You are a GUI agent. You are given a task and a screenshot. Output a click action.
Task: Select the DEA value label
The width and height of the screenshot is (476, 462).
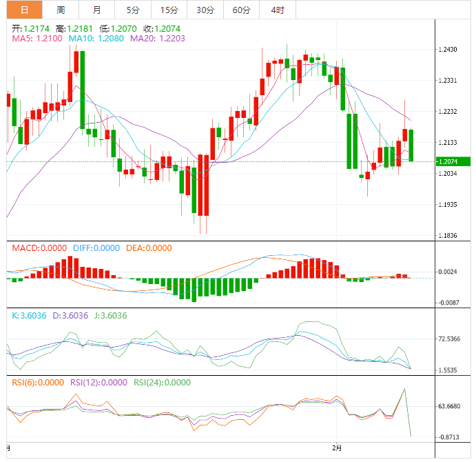(x=149, y=248)
